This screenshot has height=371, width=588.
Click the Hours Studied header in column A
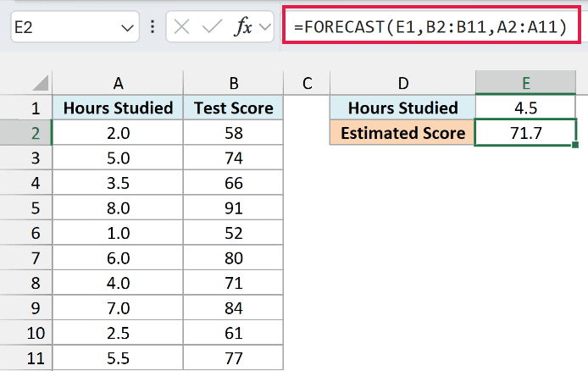118,108
